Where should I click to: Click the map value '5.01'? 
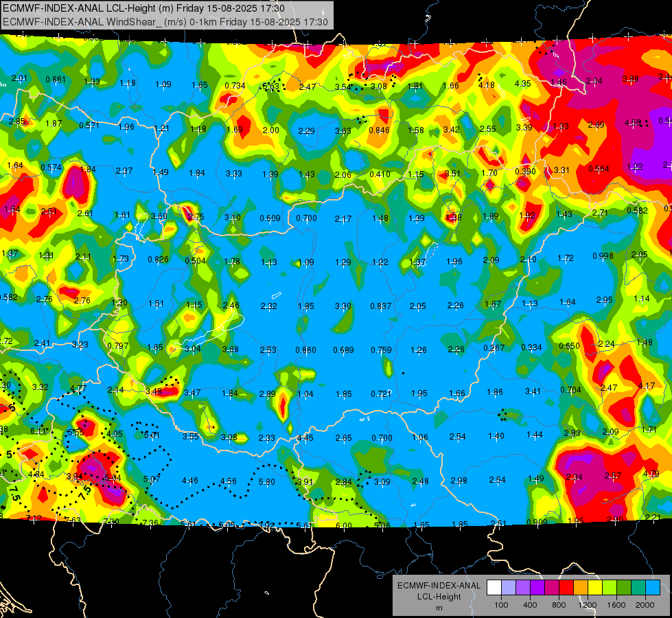coord(151,435)
